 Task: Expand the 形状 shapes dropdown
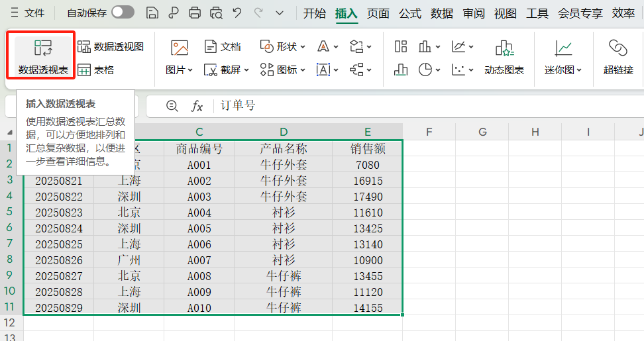point(282,47)
